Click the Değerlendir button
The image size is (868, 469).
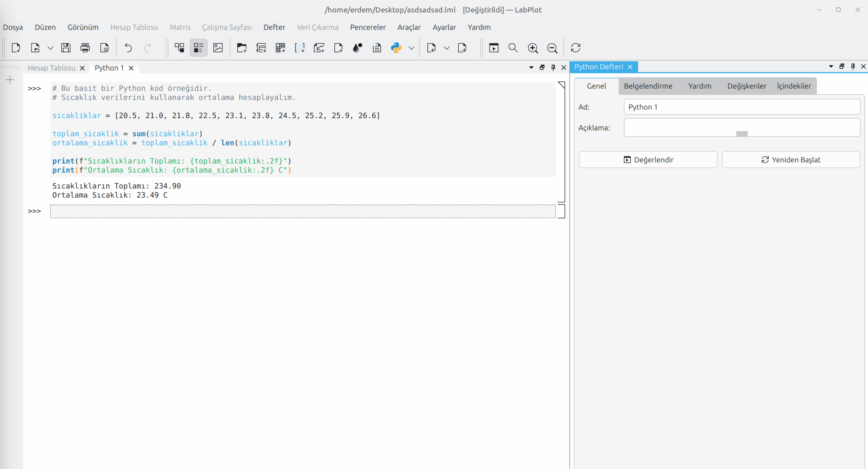[x=648, y=160]
